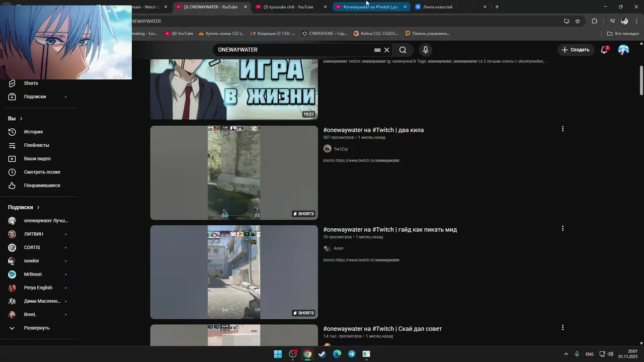Open Chrome media control icon
The height and width of the screenshot is (362, 644).
tap(612, 21)
